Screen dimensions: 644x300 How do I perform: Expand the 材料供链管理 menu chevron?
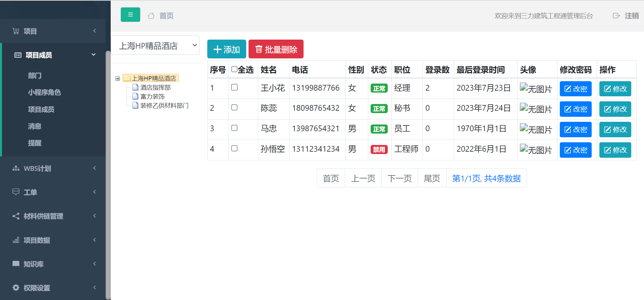click(x=95, y=215)
